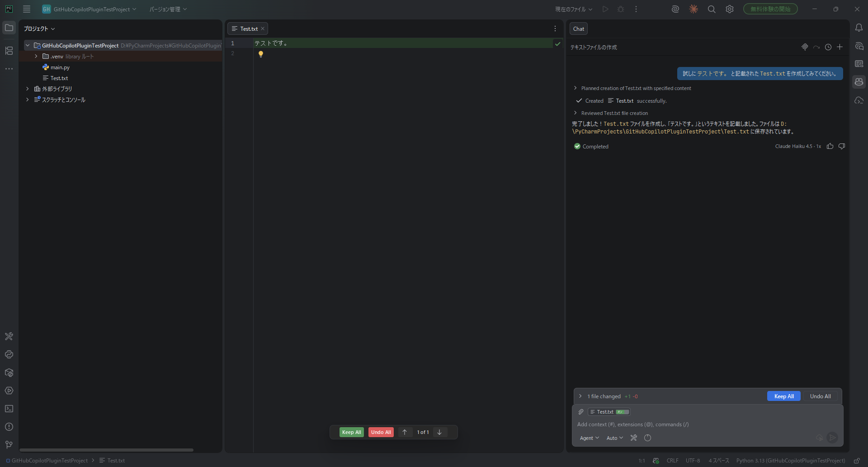Open the バージョン管理 menu
868x467 pixels.
[168, 9]
